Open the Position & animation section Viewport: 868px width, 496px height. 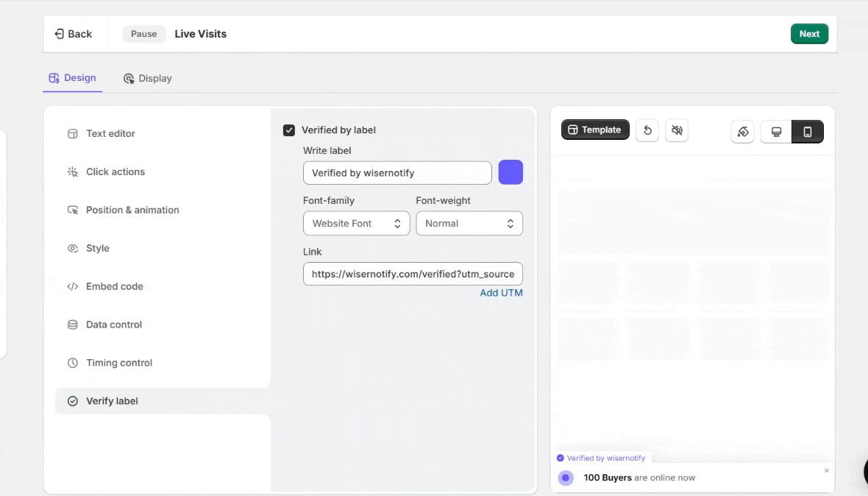click(132, 210)
